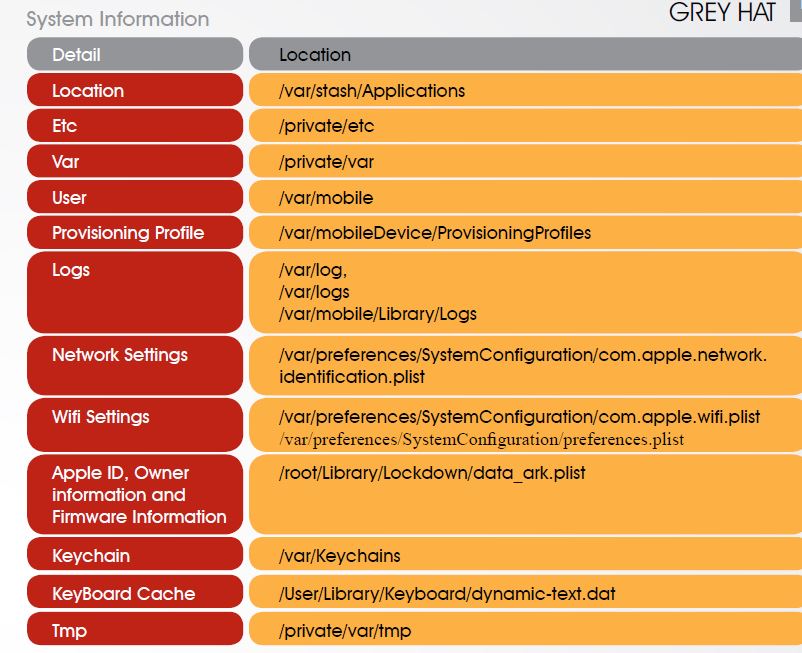Image resolution: width=802 pixels, height=653 pixels.
Task: Select the '/var/mobile' path cell
Action: tap(525, 197)
